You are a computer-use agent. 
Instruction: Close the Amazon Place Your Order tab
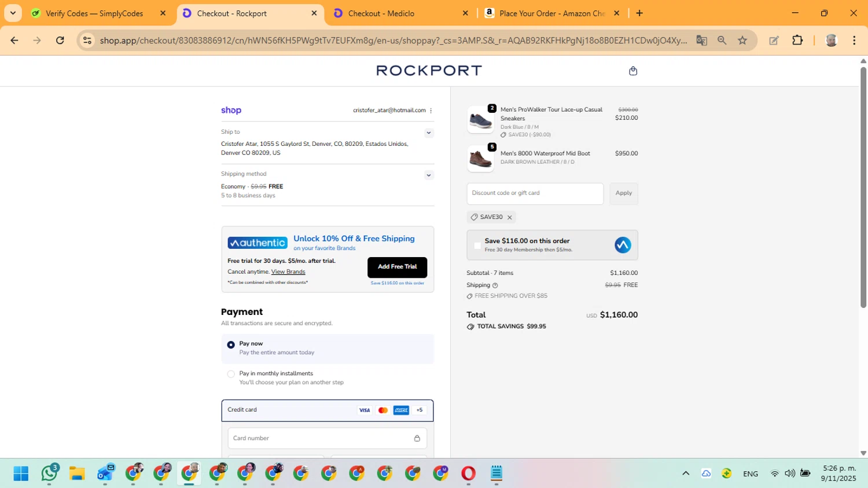coord(616,13)
